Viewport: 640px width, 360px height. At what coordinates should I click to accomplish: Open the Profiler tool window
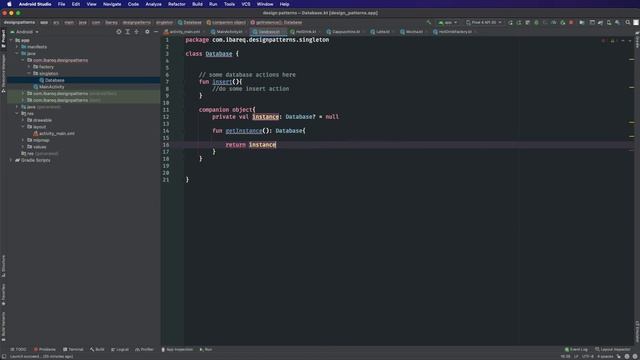tap(144, 349)
